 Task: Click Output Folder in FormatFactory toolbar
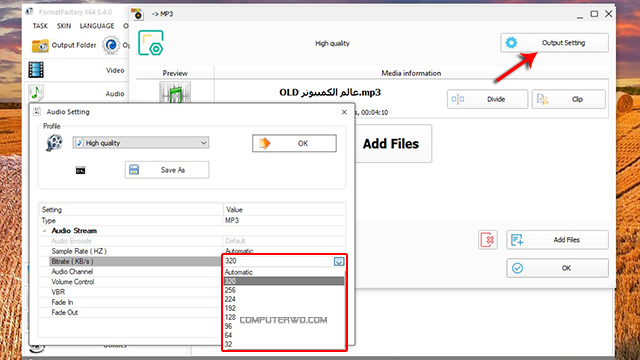(x=64, y=45)
